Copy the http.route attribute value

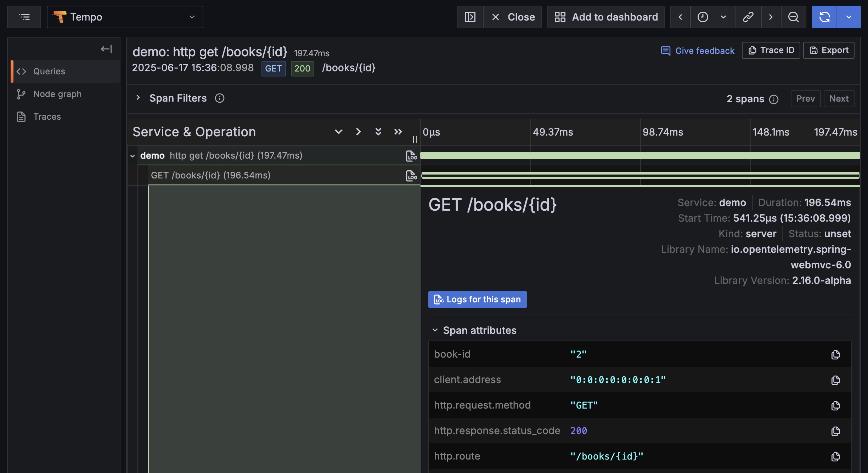835,456
